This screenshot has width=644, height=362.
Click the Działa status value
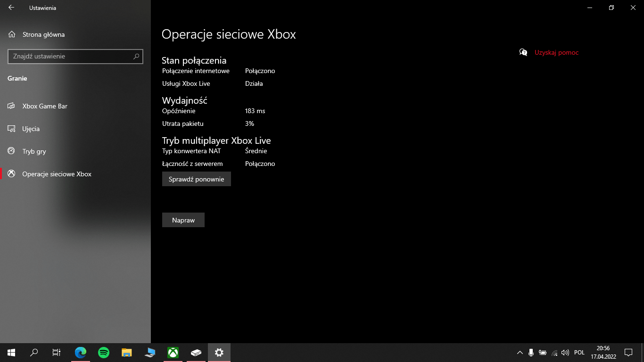[254, 84]
